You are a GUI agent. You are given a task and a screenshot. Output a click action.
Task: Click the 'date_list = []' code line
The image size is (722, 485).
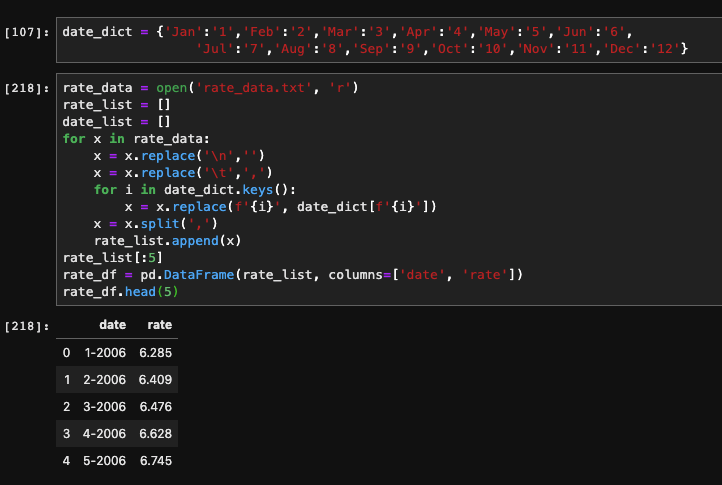pos(104,122)
